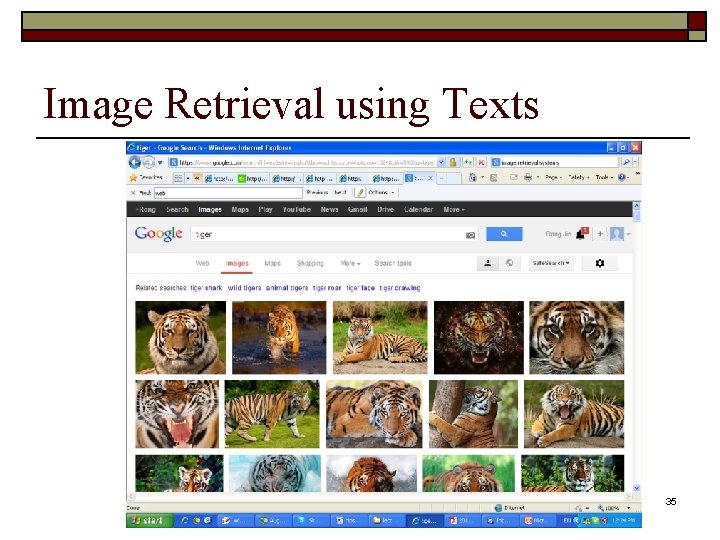Click News in the Google black bar
This screenshot has height=540, width=720.
(329, 209)
